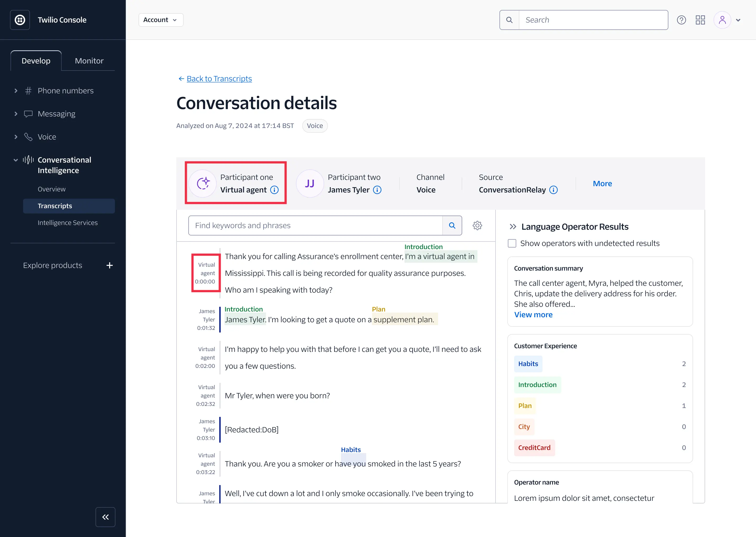756x537 pixels.
Task: Open Overview in sidebar
Action: pyautogui.click(x=52, y=189)
